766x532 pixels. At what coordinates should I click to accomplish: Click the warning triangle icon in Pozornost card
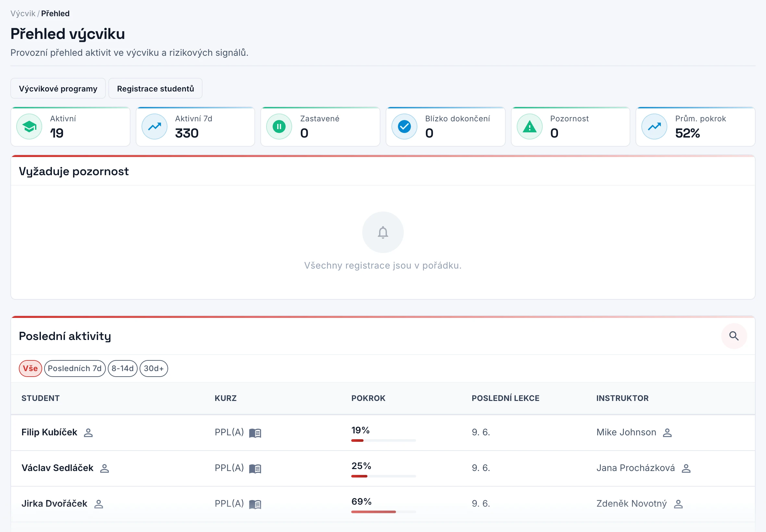(529, 127)
